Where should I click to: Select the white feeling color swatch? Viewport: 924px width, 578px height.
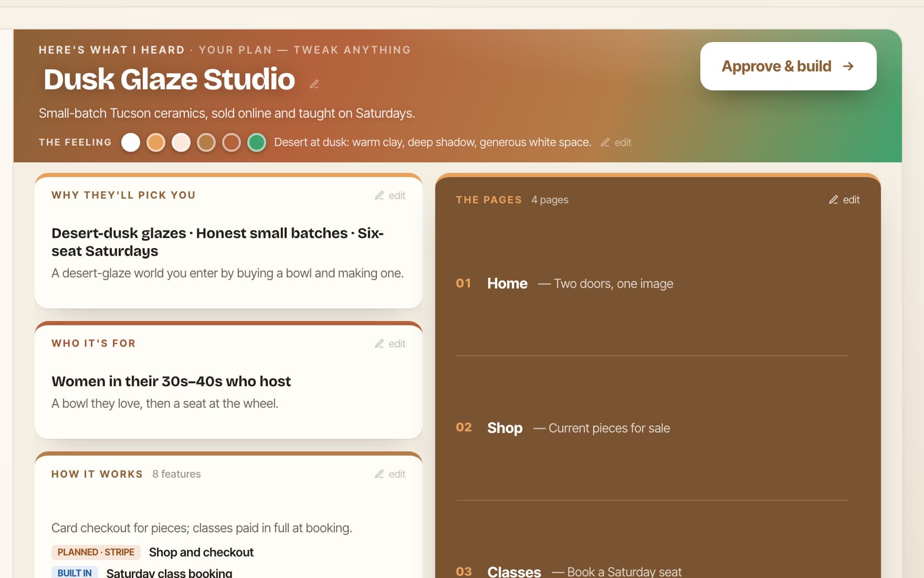pos(131,142)
